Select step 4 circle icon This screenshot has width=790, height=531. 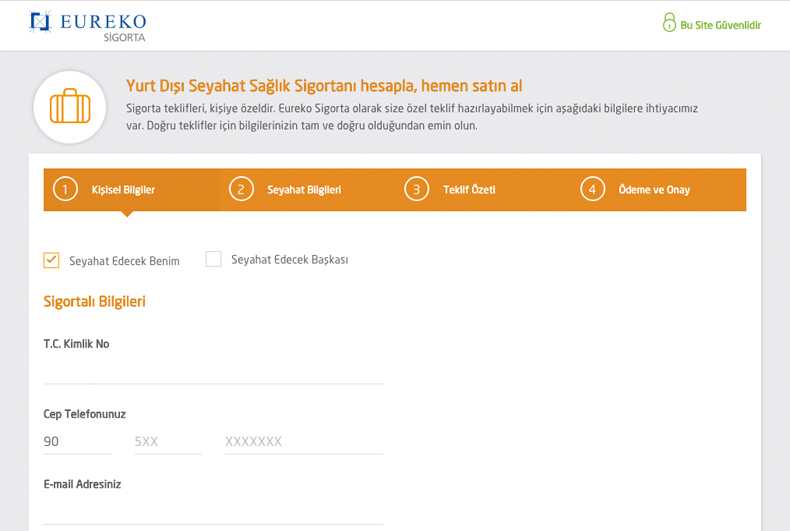click(x=592, y=189)
